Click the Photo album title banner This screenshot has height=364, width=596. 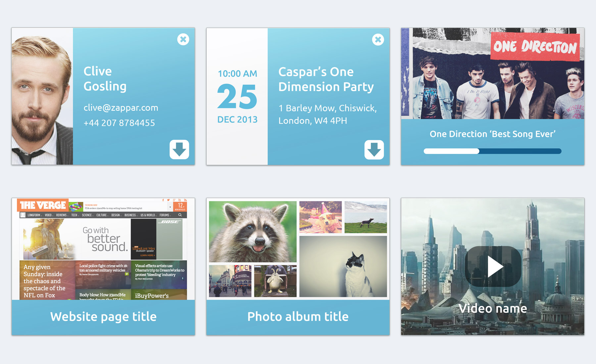298,317
